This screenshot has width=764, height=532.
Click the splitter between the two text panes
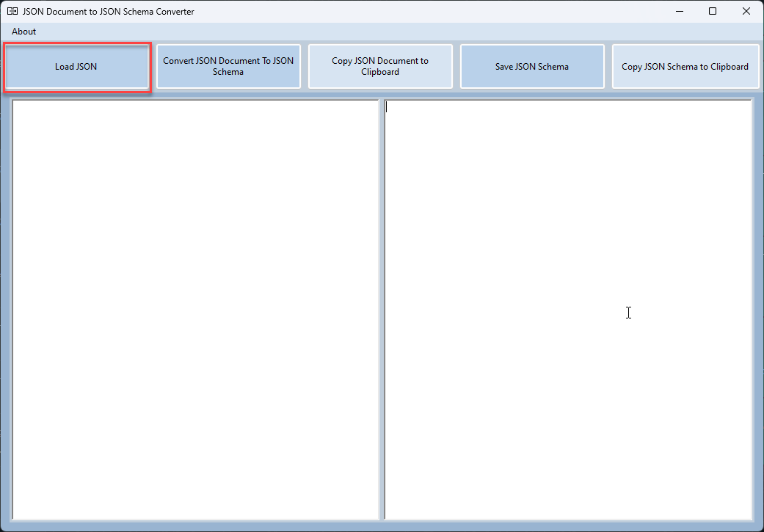(382, 308)
